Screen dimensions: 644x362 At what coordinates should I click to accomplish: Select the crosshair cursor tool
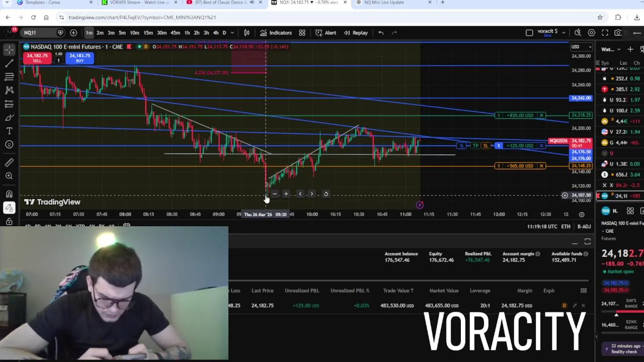tap(9, 49)
